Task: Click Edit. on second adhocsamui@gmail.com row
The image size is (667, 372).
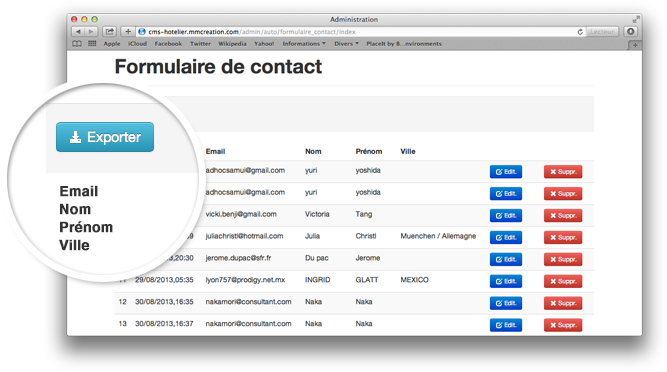Action: pyautogui.click(x=506, y=193)
